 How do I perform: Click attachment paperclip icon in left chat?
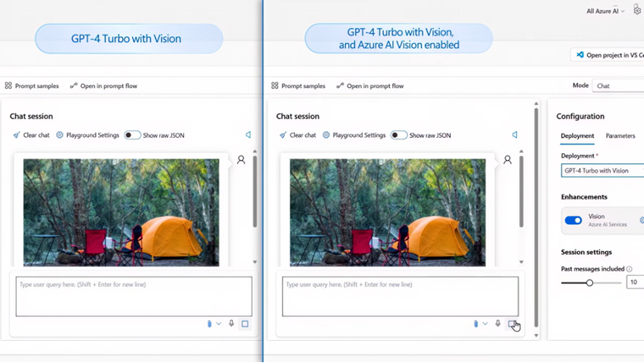coord(210,323)
